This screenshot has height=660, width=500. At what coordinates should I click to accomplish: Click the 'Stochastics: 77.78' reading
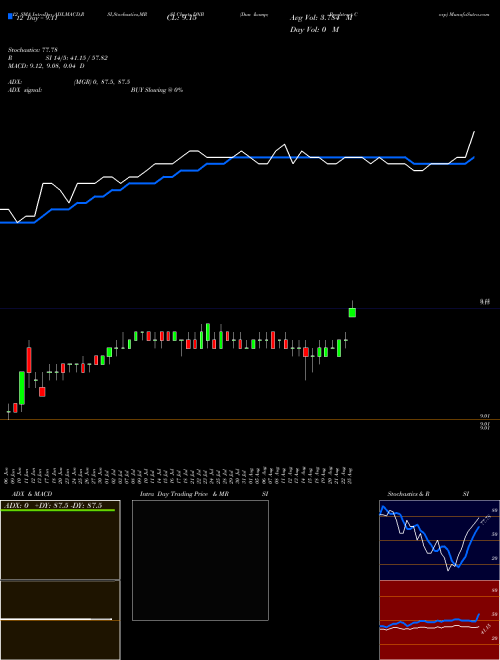click(x=33, y=50)
